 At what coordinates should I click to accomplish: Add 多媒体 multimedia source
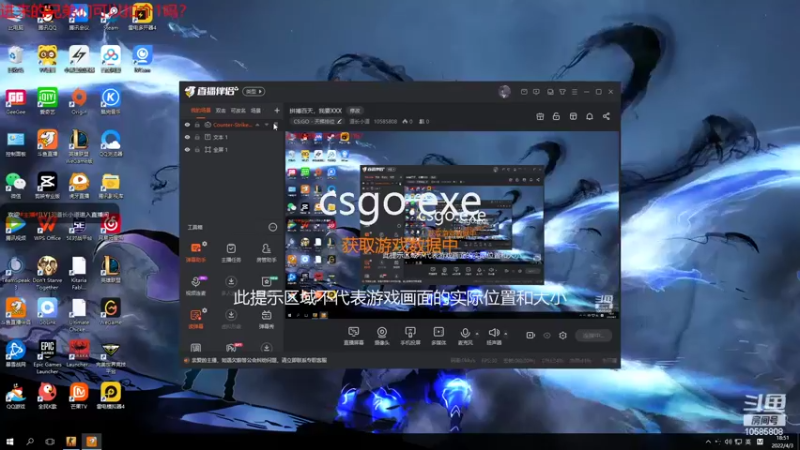click(438, 336)
